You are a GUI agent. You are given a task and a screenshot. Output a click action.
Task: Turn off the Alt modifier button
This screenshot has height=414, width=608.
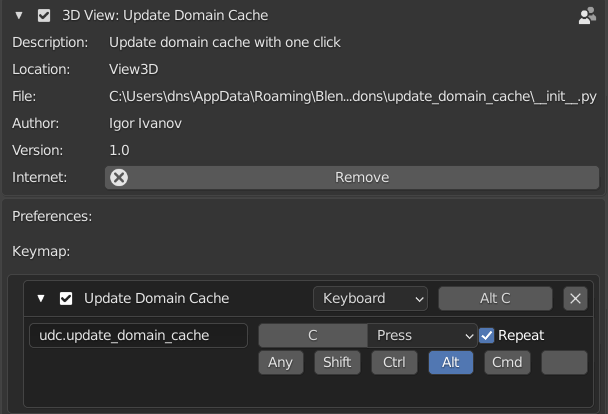pyautogui.click(x=451, y=362)
